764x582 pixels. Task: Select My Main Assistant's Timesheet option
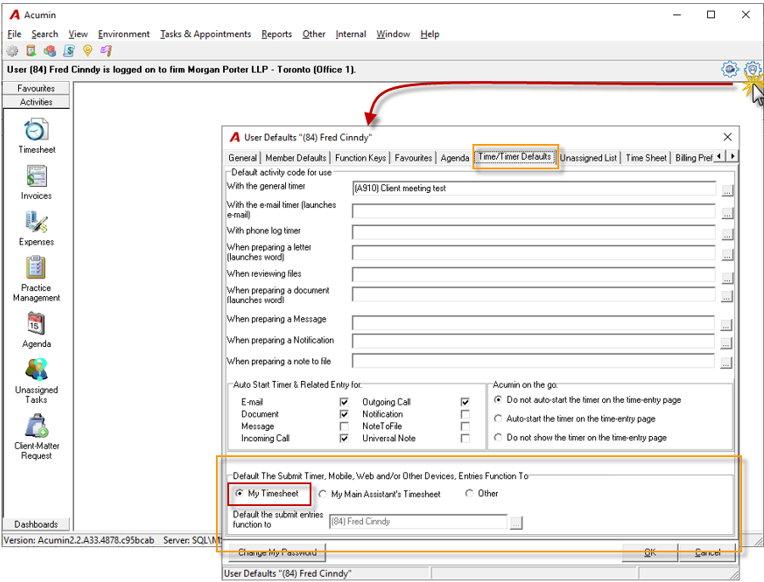click(323, 494)
